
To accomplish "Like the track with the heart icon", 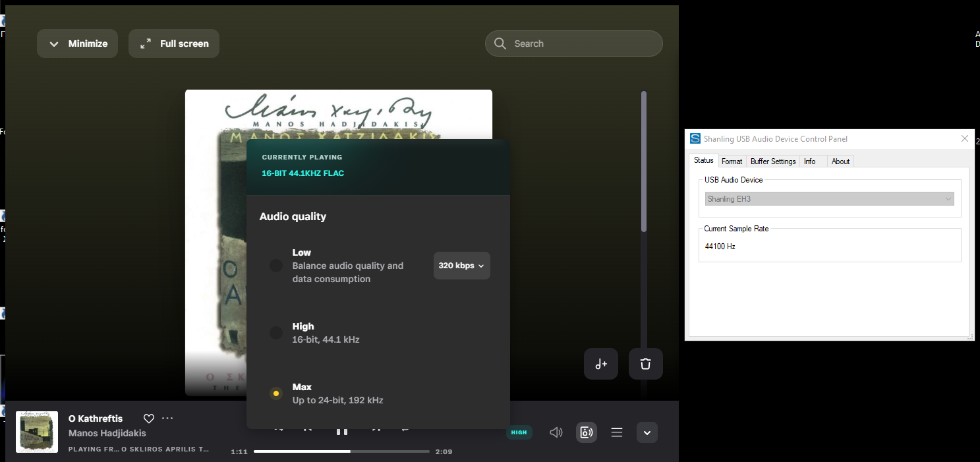I will tap(149, 419).
